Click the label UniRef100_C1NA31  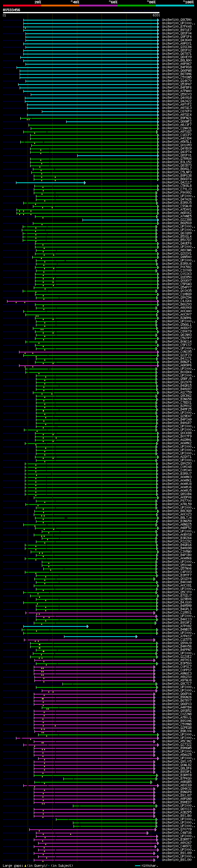click(177, 128)
